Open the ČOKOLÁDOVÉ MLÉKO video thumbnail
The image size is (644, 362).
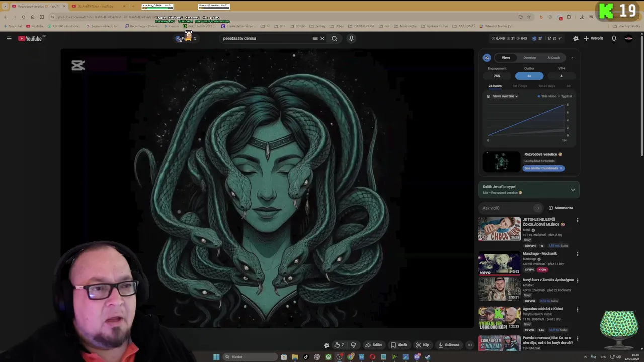[499, 229]
